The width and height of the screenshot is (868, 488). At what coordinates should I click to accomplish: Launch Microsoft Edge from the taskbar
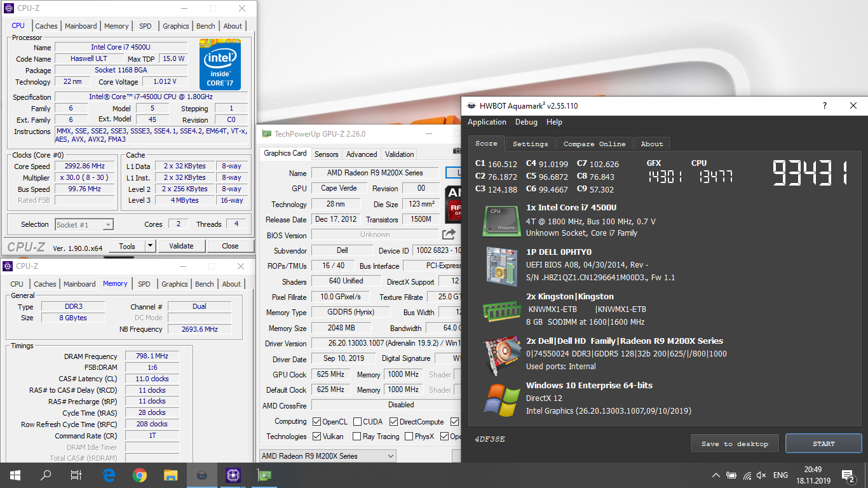point(109,475)
